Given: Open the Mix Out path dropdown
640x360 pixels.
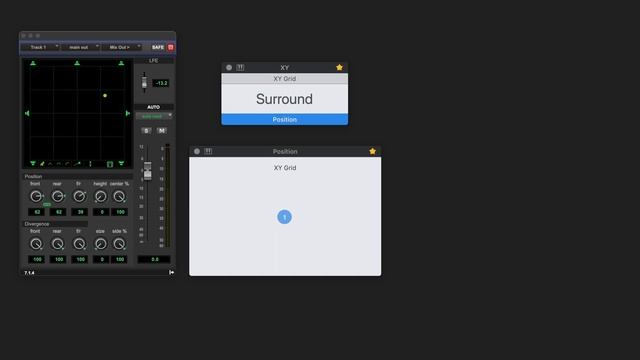Looking at the screenshot, I should click(x=121, y=47).
